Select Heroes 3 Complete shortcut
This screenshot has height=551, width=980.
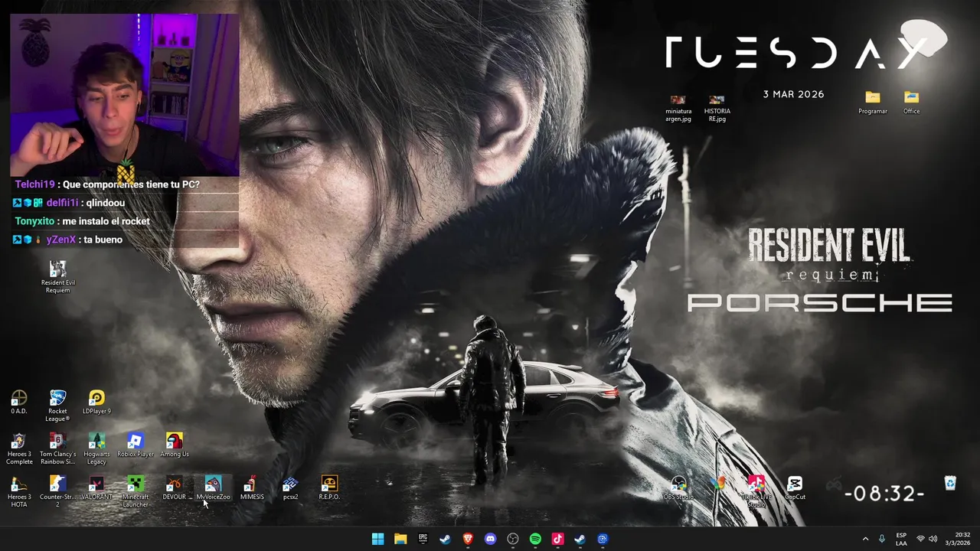pyautogui.click(x=19, y=449)
